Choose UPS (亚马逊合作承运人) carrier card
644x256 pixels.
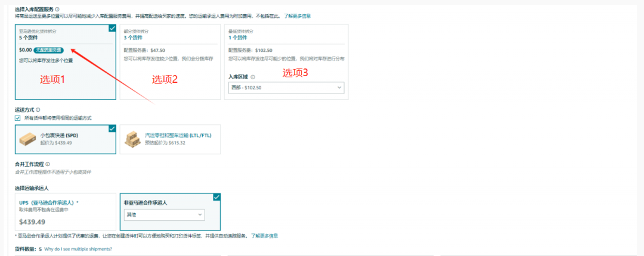(x=66, y=212)
